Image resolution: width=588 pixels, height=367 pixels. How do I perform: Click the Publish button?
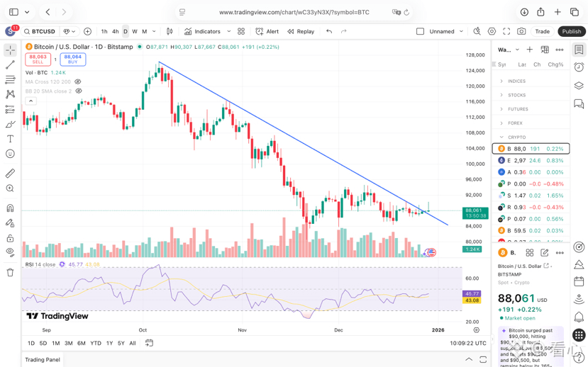572,31
